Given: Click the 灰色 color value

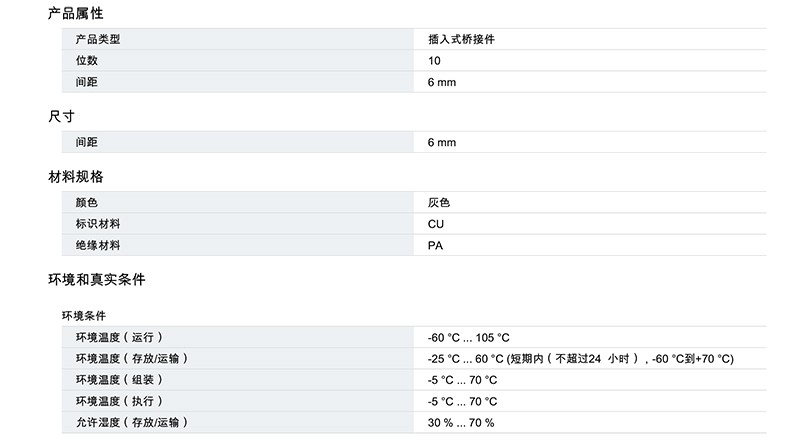Looking at the screenshot, I should tap(438, 203).
